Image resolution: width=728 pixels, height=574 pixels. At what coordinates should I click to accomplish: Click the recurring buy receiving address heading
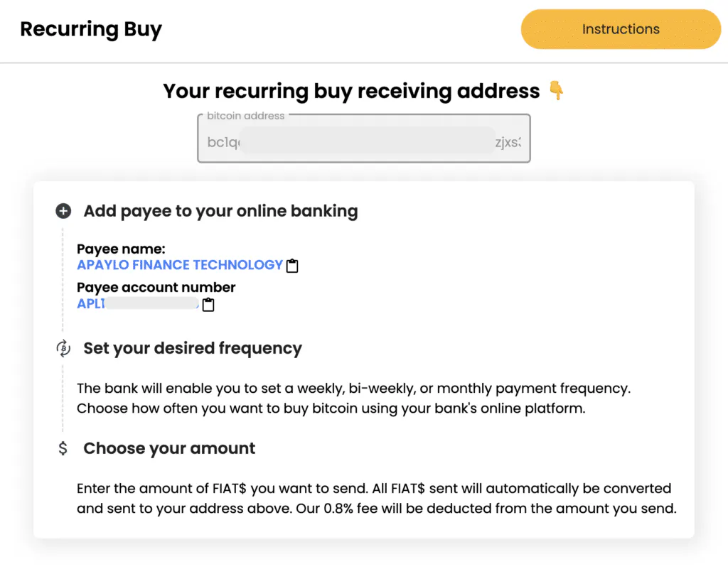[351, 91]
